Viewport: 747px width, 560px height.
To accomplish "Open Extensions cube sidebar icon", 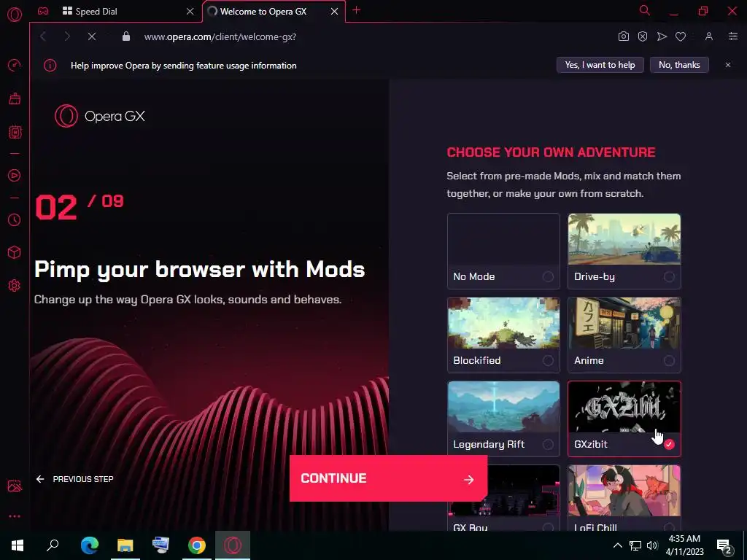I will click(15, 252).
